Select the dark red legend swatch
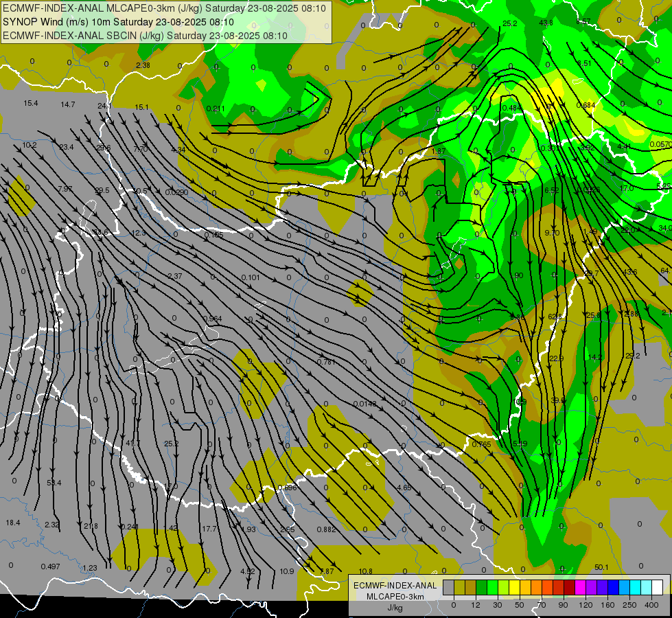This screenshot has height=618, width=672. (x=570, y=587)
